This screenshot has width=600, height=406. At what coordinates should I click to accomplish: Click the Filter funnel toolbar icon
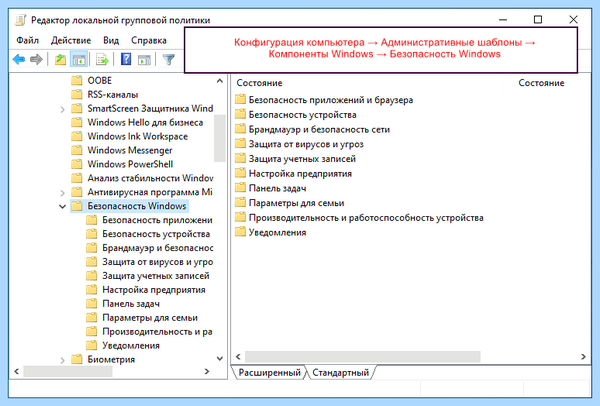tap(169, 59)
